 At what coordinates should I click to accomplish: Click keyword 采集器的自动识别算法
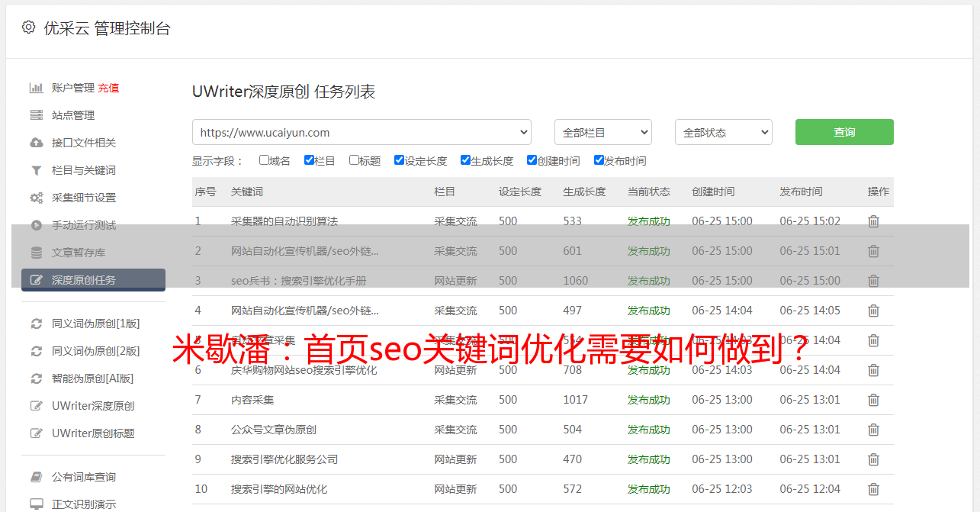(x=284, y=221)
